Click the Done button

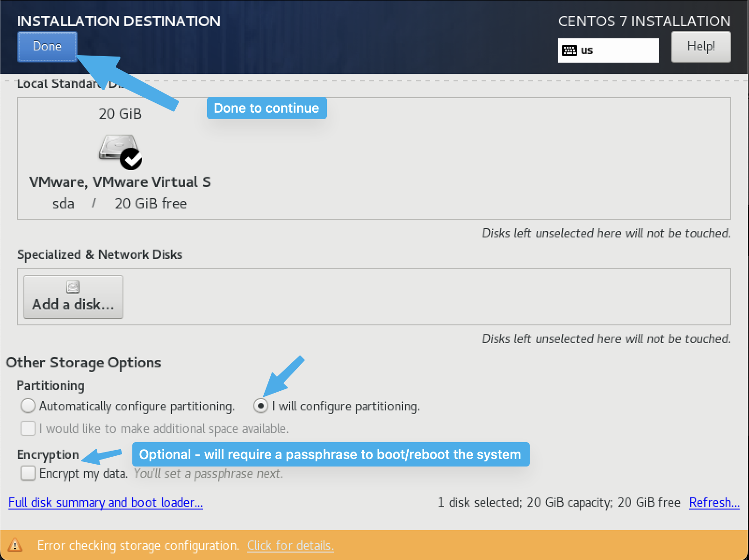click(x=46, y=46)
